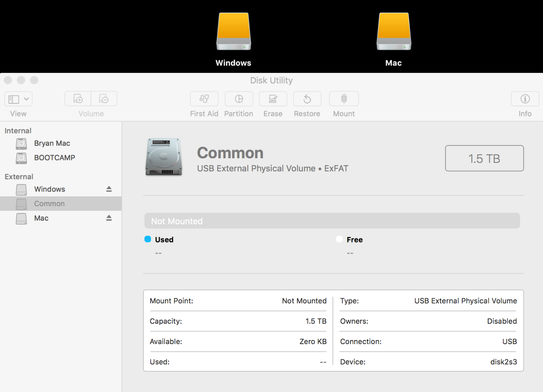Select BOOTCAMP internal volume
The image size is (543, 392).
54,158
